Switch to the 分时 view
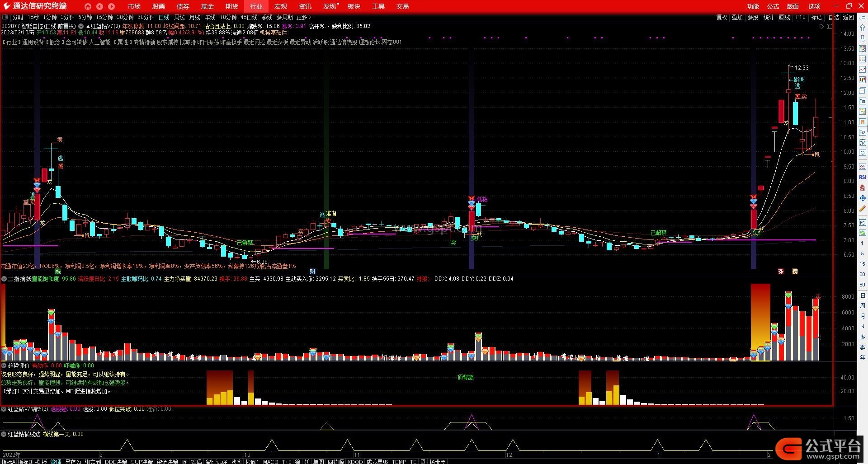Viewport: 868px width, 464px height. [18, 18]
